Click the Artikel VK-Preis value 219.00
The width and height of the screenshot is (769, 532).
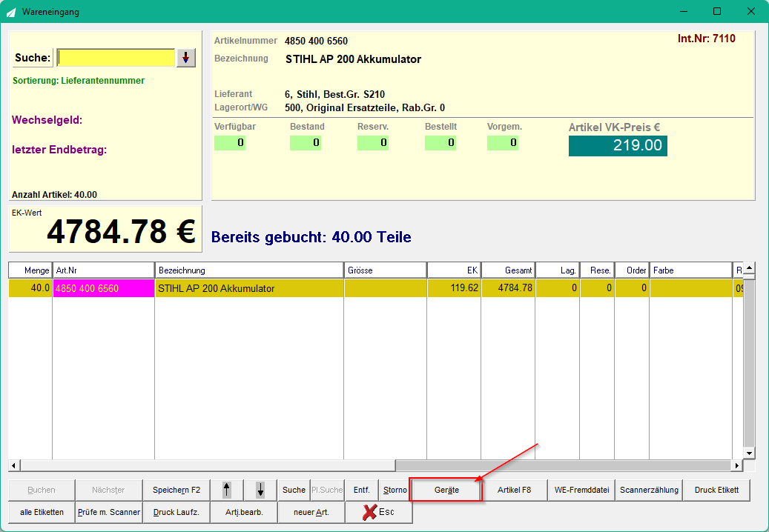(618, 145)
